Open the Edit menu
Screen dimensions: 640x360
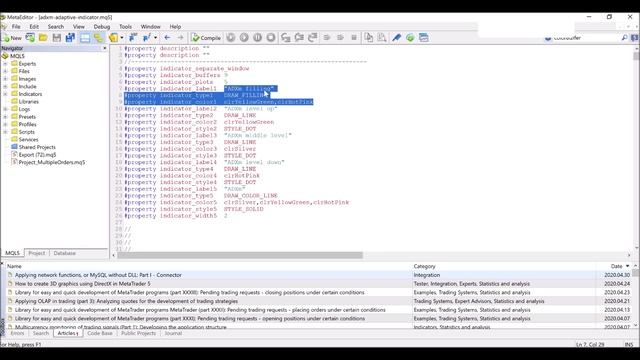(x=34, y=27)
